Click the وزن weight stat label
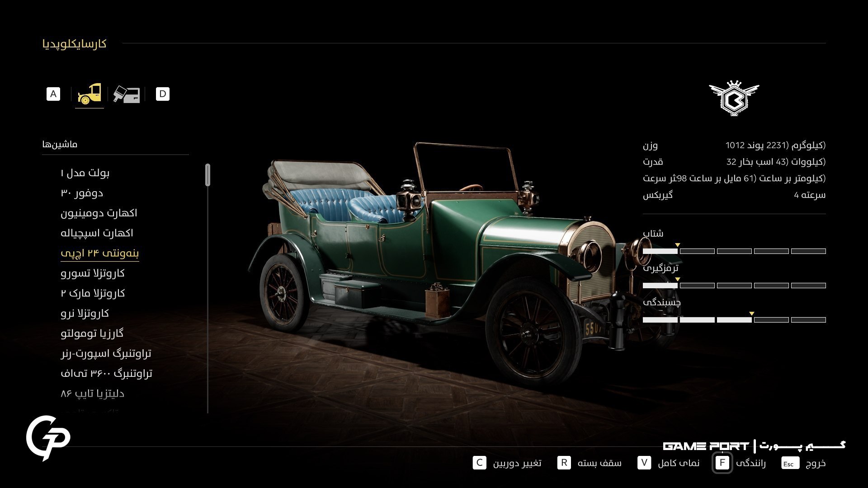Image resolution: width=868 pixels, height=488 pixels. click(651, 145)
